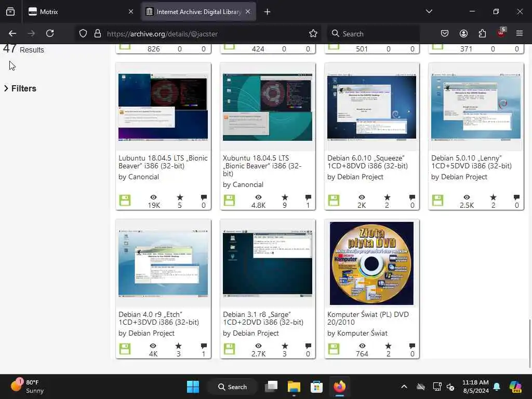Open the Debian 6.0.10 Squeeze thumbnail

click(x=371, y=107)
